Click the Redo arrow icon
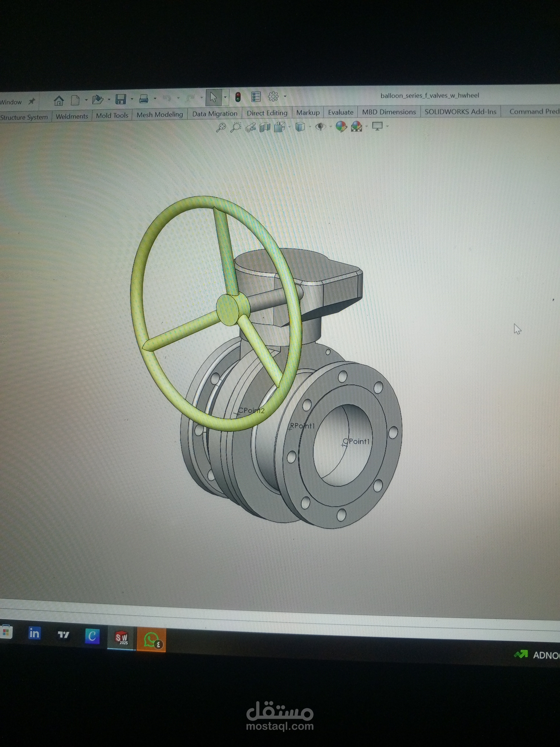Viewport: 560px width, 747px height. pyautogui.click(x=190, y=98)
